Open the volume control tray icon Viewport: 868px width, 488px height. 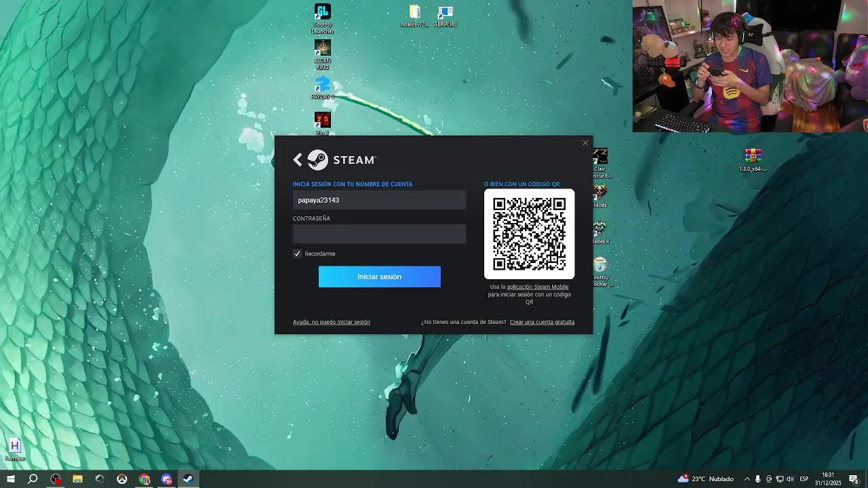[791, 479]
